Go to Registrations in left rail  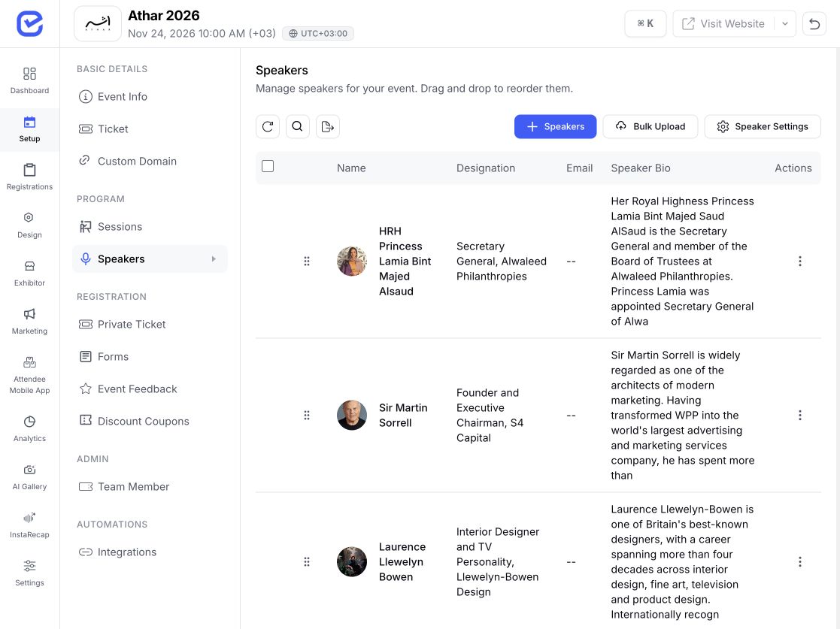[x=29, y=177]
